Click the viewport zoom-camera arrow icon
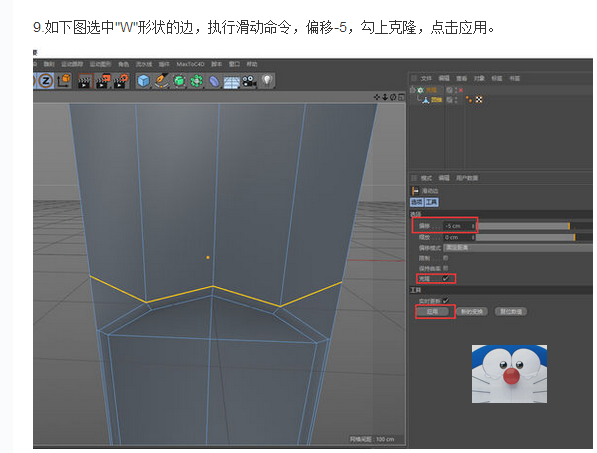This screenshot has width=597, height=453. click(385, 97)
